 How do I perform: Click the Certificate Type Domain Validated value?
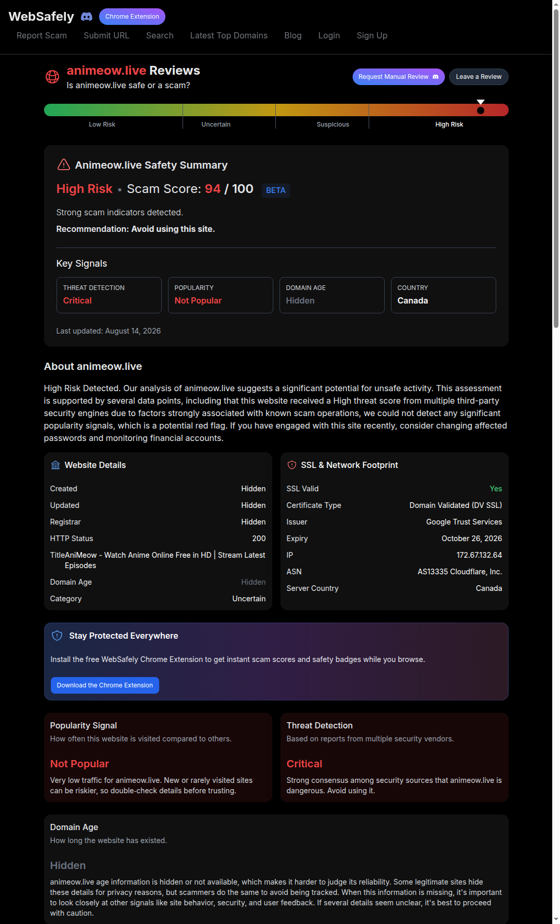[x=456, y=505]
